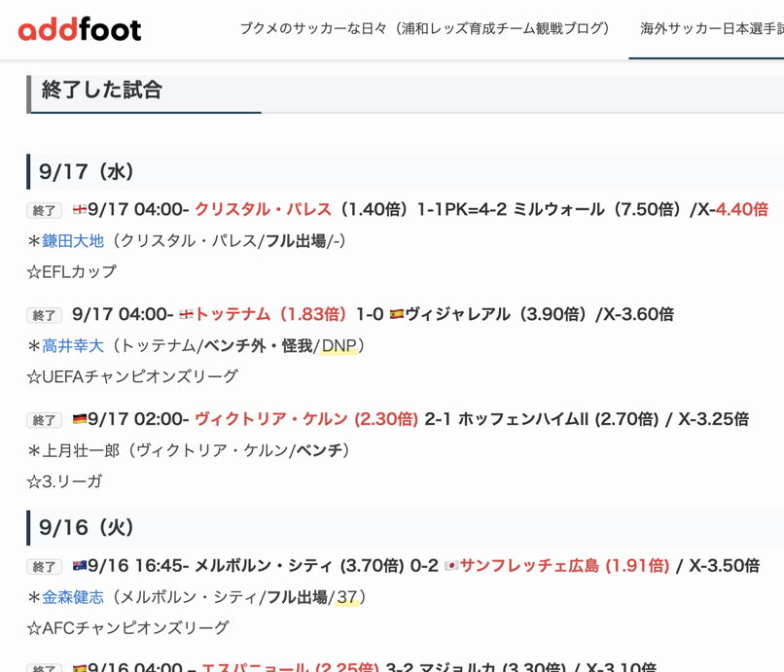Click サンフレッチェ広島 (1.91倍) red text

[564, 565]
